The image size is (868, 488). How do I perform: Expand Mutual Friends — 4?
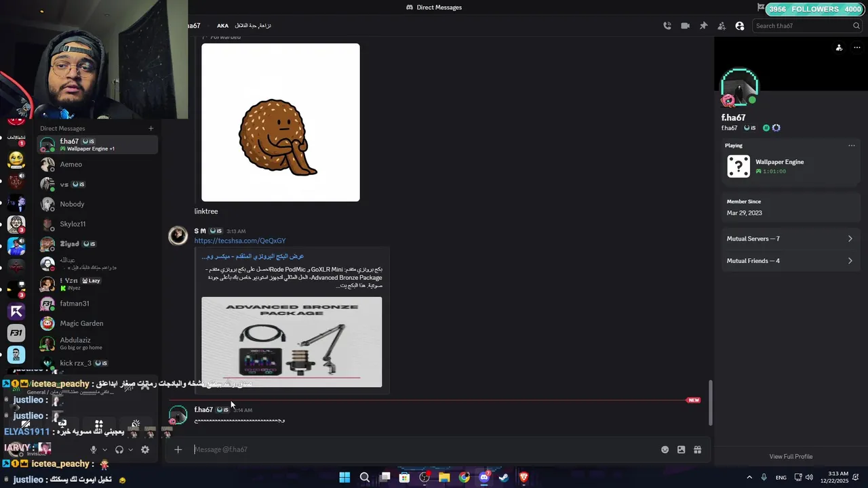coord(790,261)
